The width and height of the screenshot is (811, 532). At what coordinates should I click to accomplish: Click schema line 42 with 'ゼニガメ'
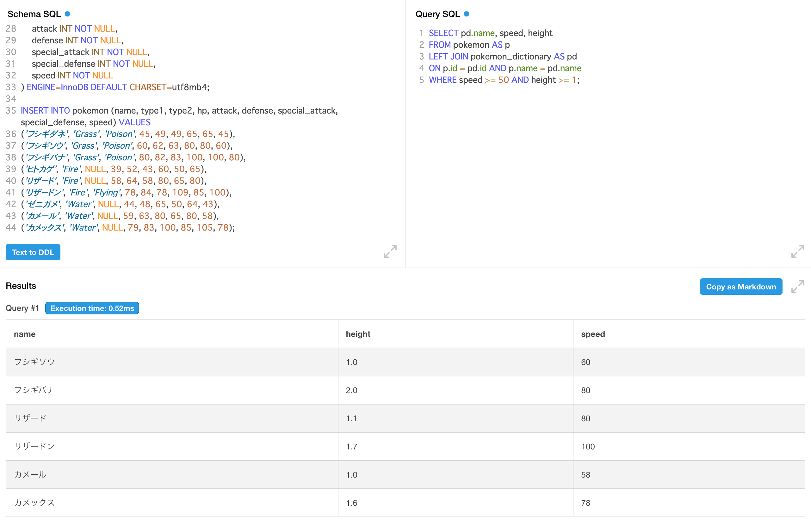120,204
